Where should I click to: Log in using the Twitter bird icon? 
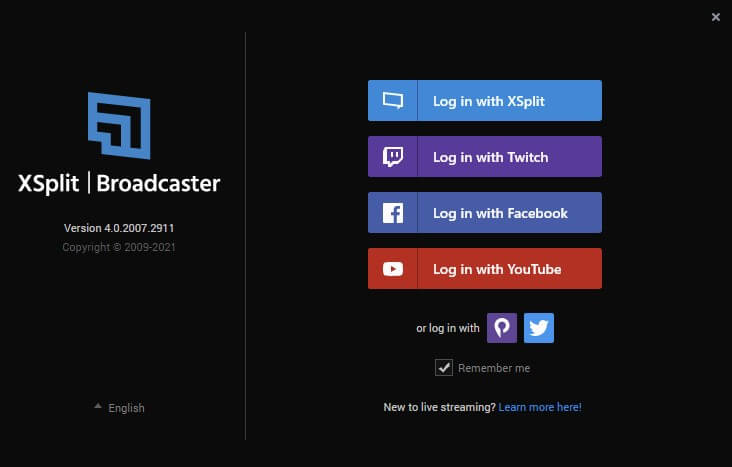pos(539,328)
